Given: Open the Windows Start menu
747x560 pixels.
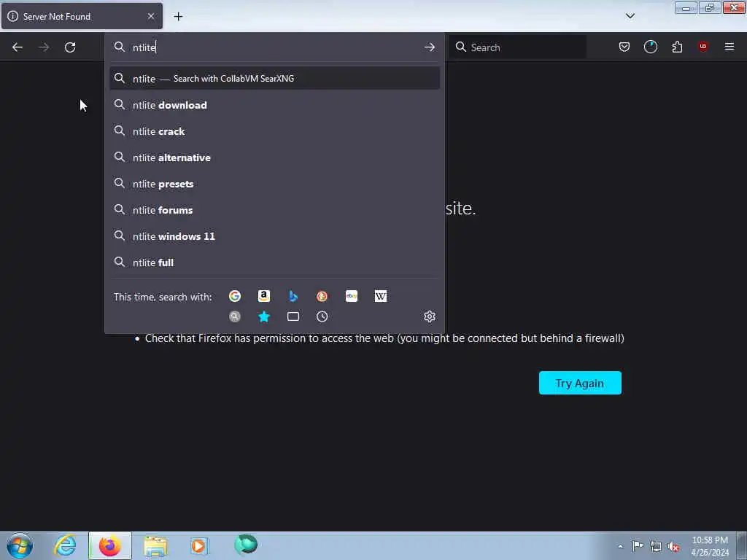Looking at the screenshot, I should (20, 545).
